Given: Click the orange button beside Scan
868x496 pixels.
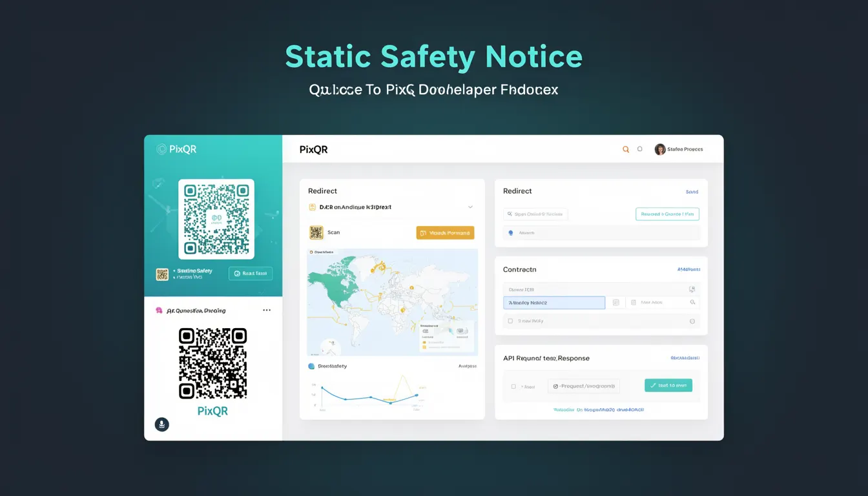Looking at the screenshot, I should (445, 232).
